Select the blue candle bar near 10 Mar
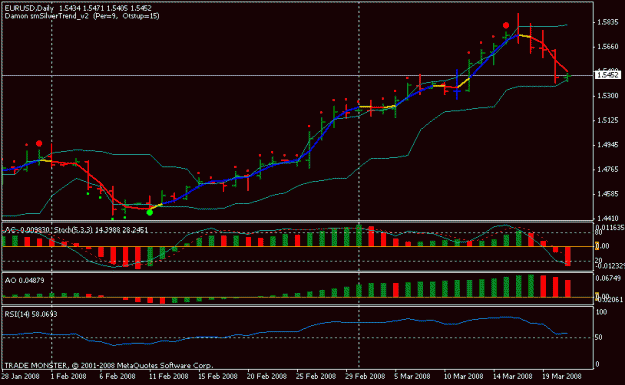The height and width of the screenshot is (385, 625). coord(457,84)
